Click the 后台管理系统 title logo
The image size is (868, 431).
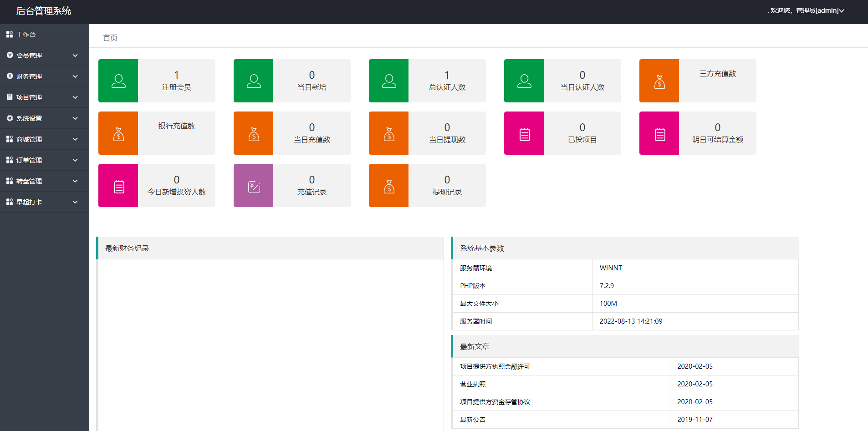pos(44,11)
